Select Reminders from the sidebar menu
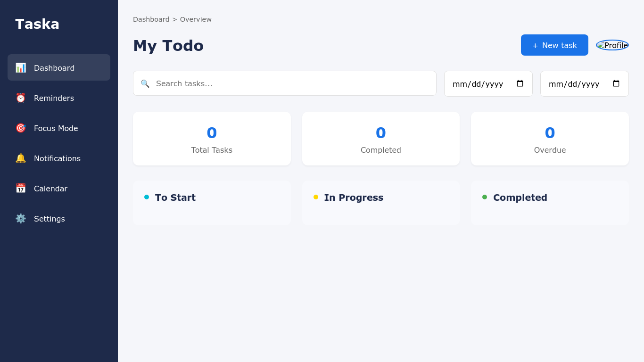The image size is (644, 362). [54, 98]
